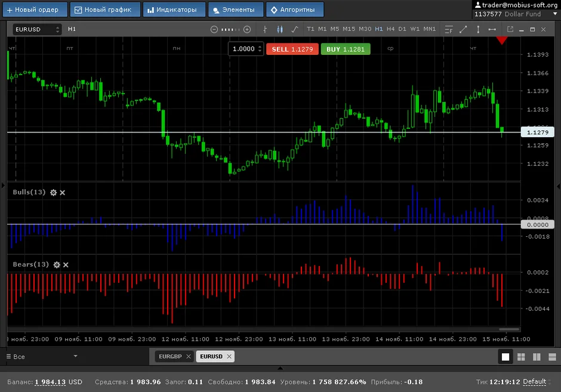Zoom in the chart with the plus icon
This screenshot has width=561, height=392.
click(x=247, y=29)
